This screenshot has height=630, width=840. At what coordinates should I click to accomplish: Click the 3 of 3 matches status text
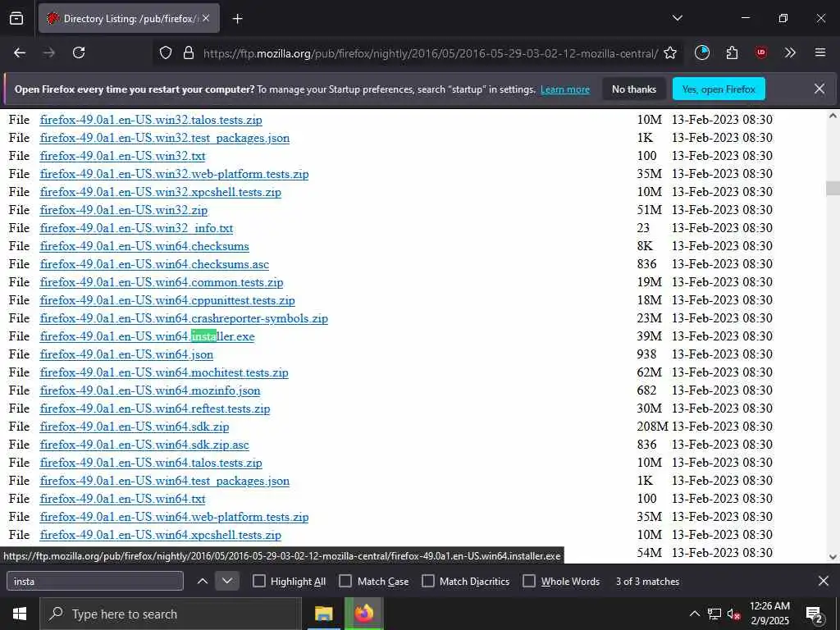point(647,582)
